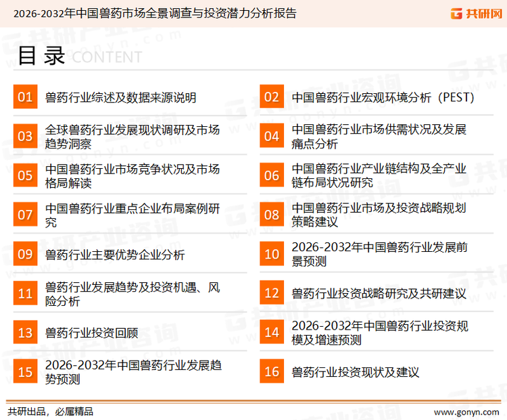Click the footer slogan 共研出品,必属精品
This screenshot has height=420, width=507.
click(51, 412)
